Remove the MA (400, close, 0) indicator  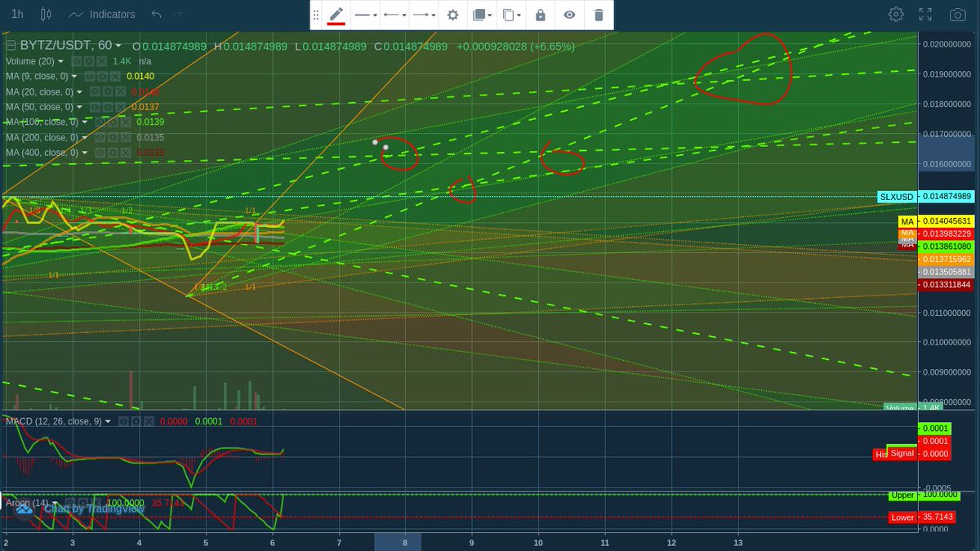point(126,153)
